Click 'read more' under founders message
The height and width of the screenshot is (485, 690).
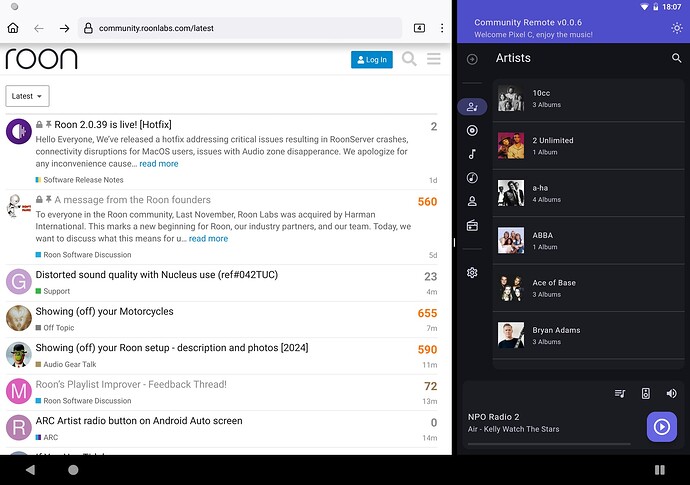click(x=208, y=239)
